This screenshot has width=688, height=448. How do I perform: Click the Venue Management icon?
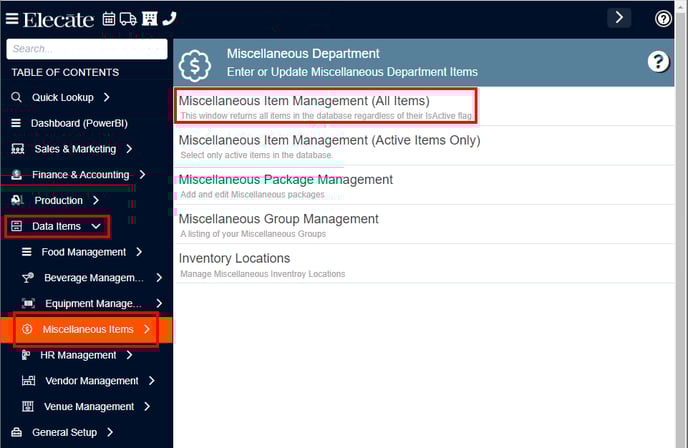coord(28,406)
